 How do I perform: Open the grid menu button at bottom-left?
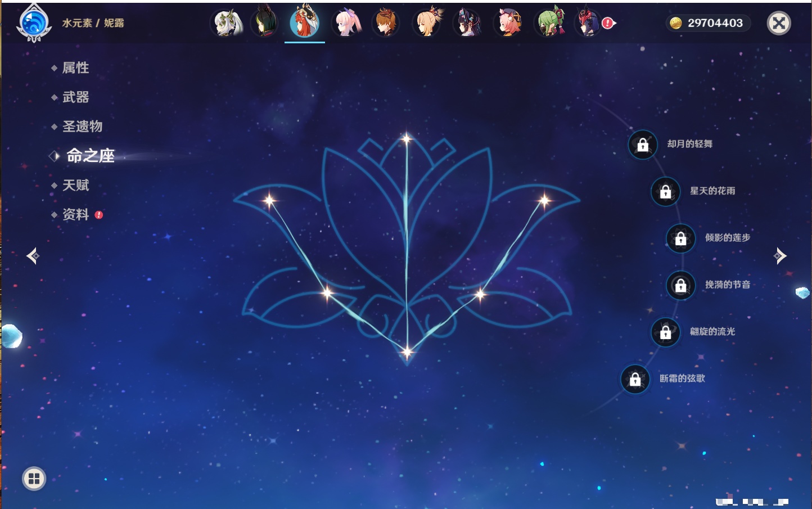pos(34,479)
